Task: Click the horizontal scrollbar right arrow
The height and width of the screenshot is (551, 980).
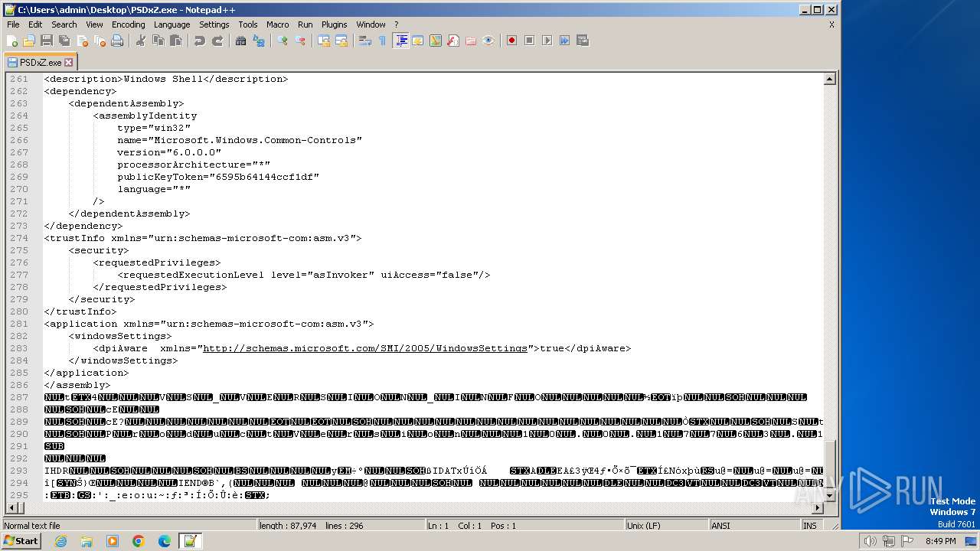Action: click(817, 507)
